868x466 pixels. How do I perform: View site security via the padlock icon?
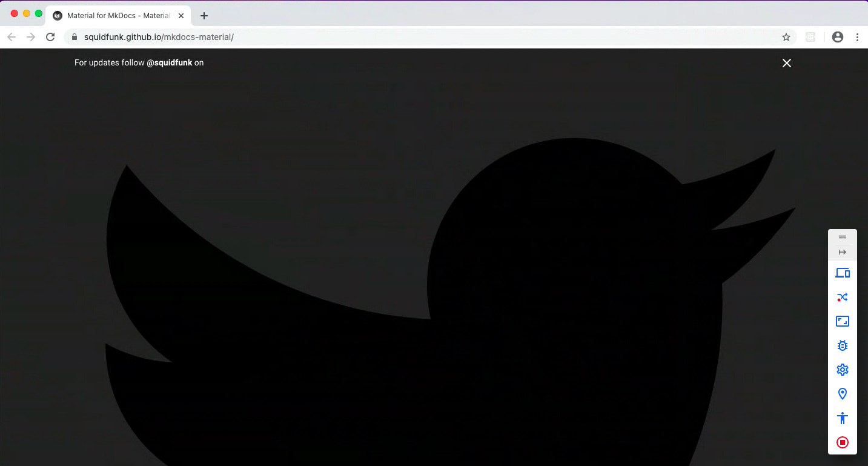(x=74, y=37)
